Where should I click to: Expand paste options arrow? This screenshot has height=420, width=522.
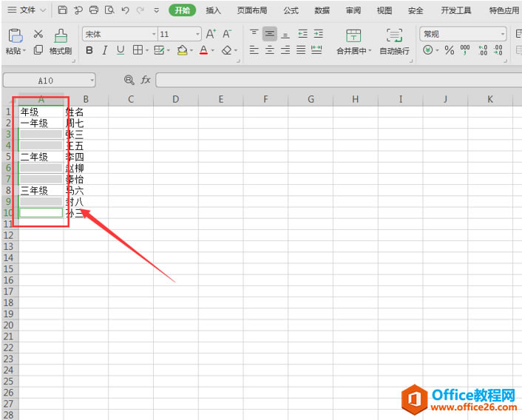[24, 51]
